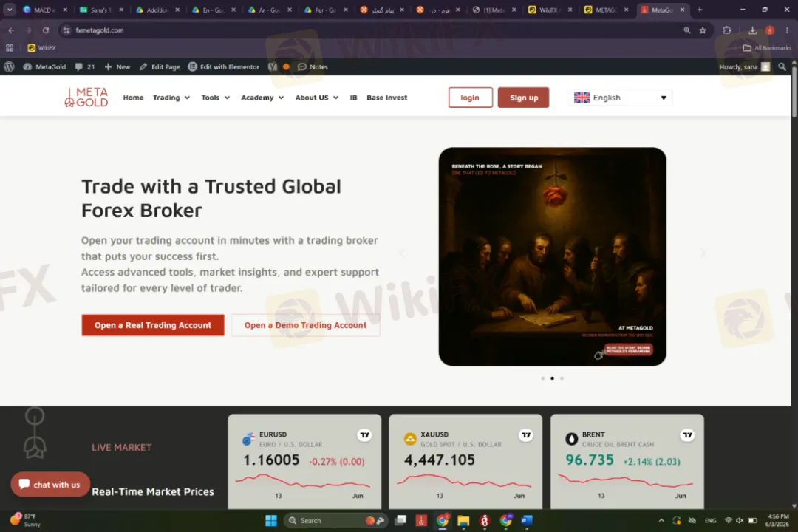The height and width of the screenshot is (532, 798).
Task: Switch to the WikiFX browser tab
Action: tap(548, 10)
